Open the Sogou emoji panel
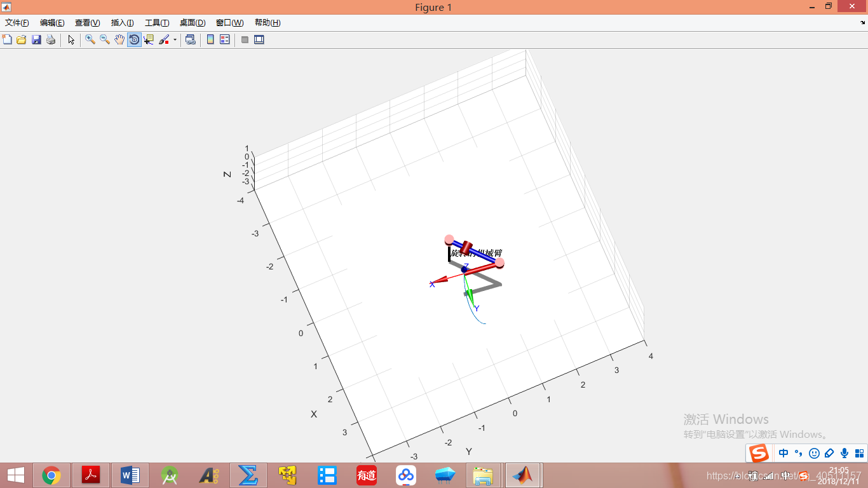The width and height of the screenshot is (868, 488). [x=814, y=454]
